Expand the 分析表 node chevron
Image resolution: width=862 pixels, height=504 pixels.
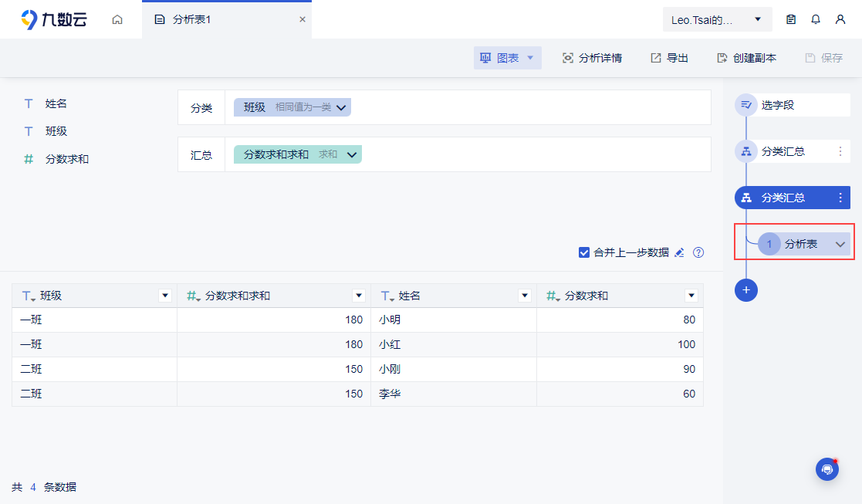(840, 244)
